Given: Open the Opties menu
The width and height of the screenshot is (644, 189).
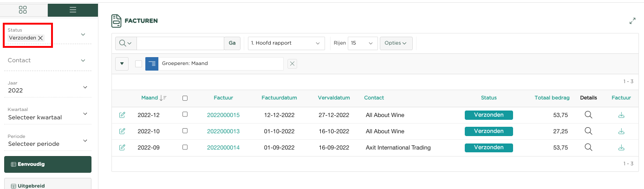Looking at the screenshot, I should click(x=396, y=43).
